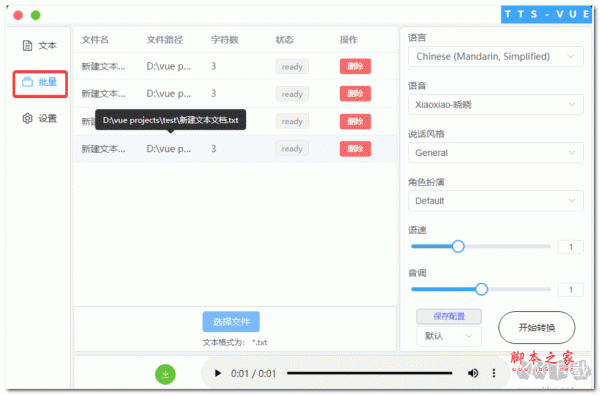Click the first row character count 3
This screenshot has width=600, height=395.
[x=214, y=66]
